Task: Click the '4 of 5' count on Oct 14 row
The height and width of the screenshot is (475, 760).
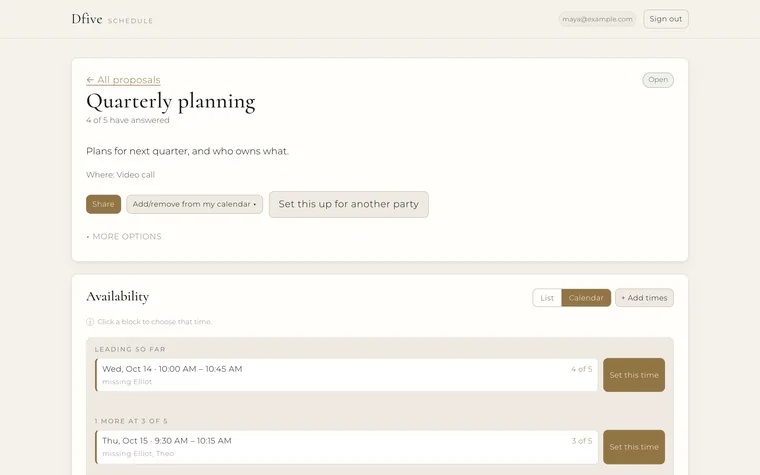Action: tap(581, 369)
